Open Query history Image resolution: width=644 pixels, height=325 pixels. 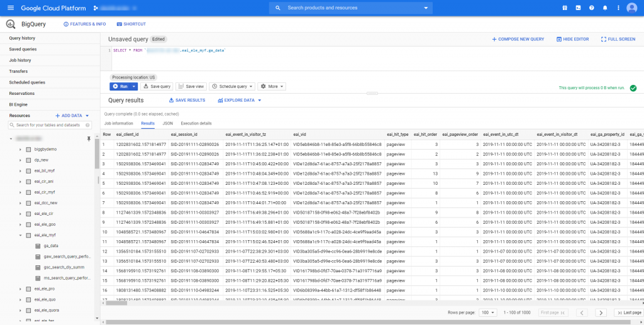tap(22, 38)
